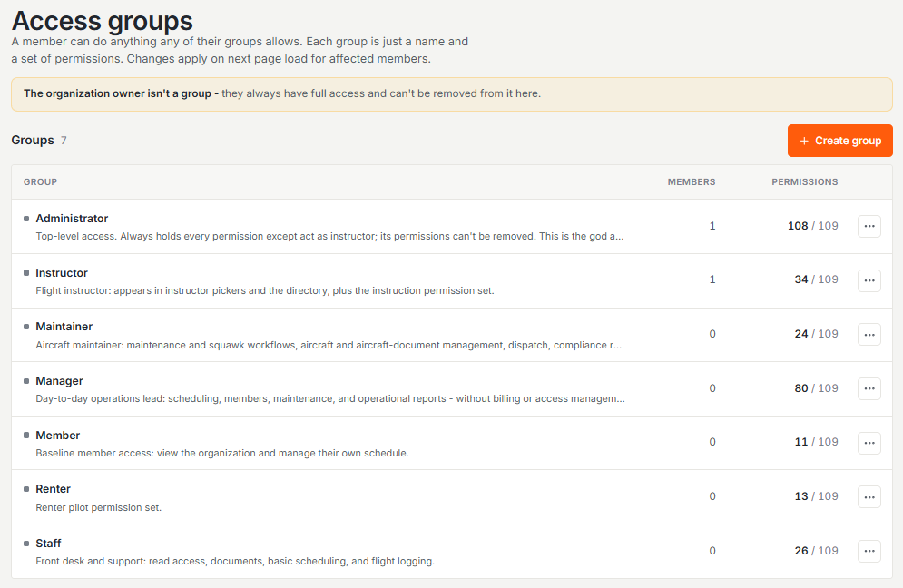
Task: Click the PERMISSIONS column header
Action: click(x=804, y=182)
